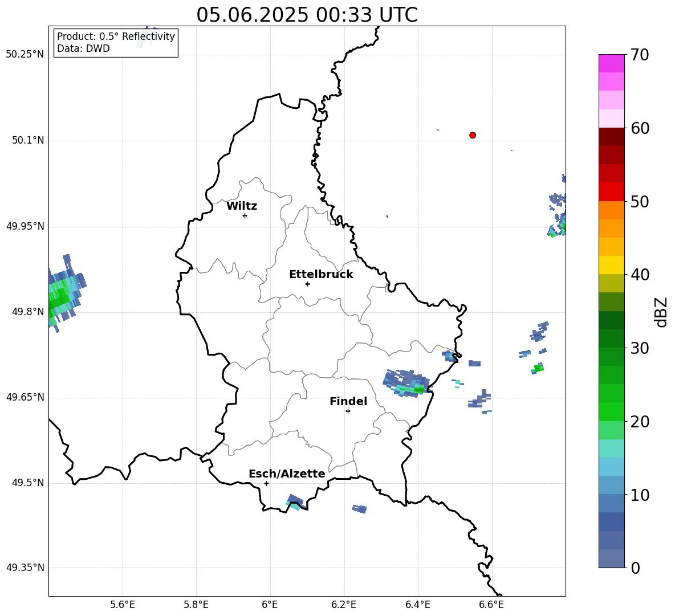Click the latitude label 50.1°N
Screen dimensions: 675x616
28,140
